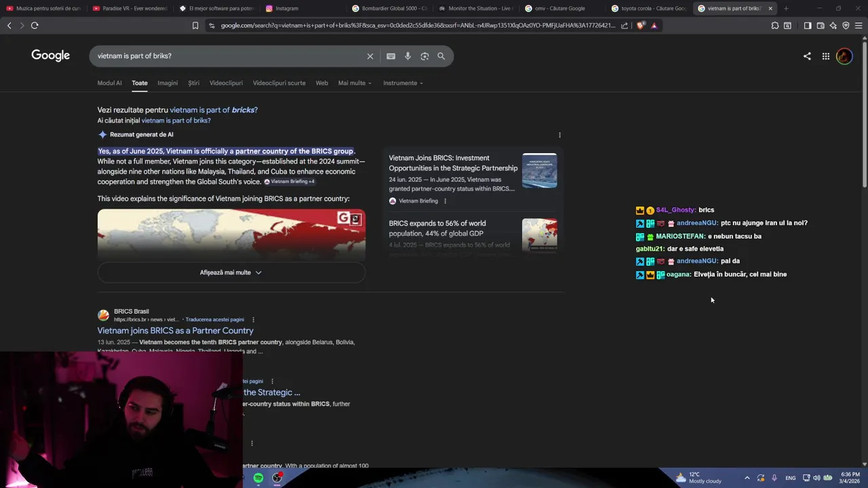Click the taskbar microphone icon

pyautogui.click(x=774, y=478)
